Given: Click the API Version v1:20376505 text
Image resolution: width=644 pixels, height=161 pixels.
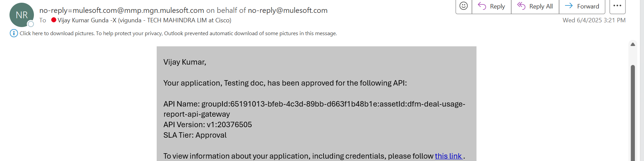Looking at the screenshot, I should [208, 124].
